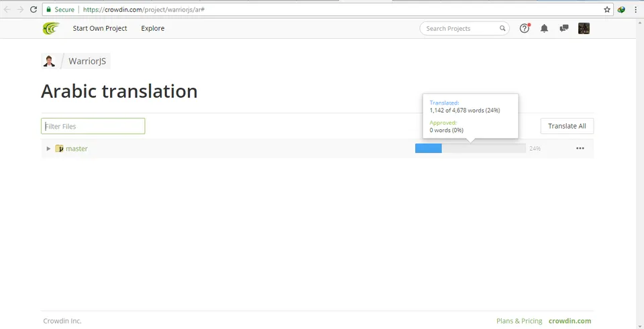Click the search magnifier icon
This screenshot has width=644, height=329.
point(502,28)
